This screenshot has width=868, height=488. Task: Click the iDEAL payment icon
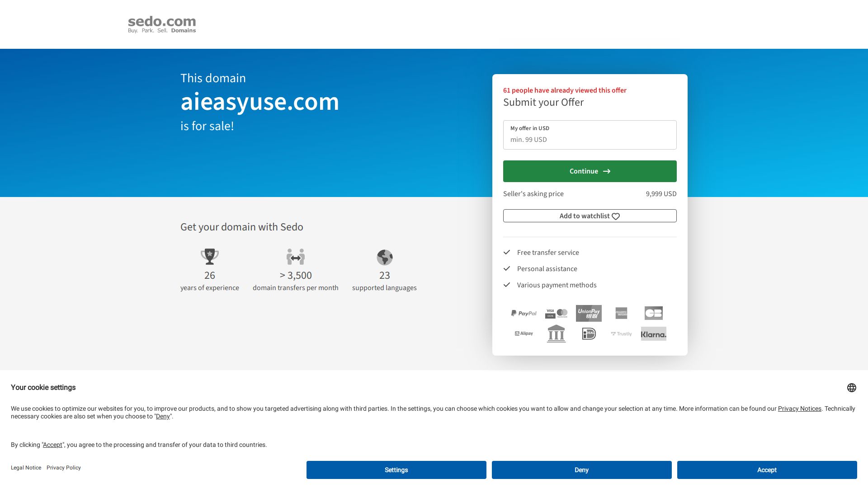589,333
